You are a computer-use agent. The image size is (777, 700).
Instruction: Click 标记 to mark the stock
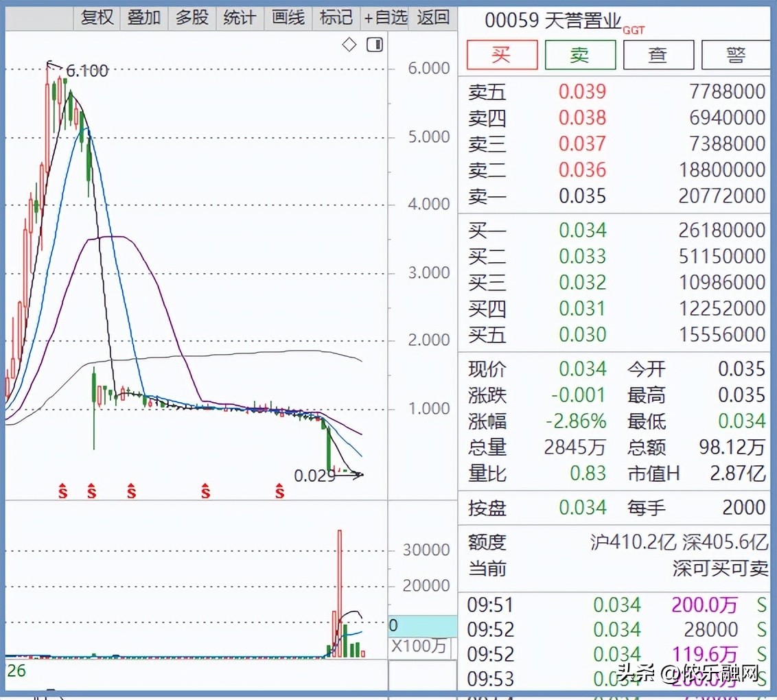coord(336,17)
